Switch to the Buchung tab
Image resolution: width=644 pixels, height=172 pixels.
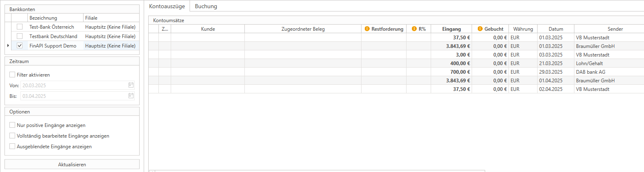(x=206, y=6)
